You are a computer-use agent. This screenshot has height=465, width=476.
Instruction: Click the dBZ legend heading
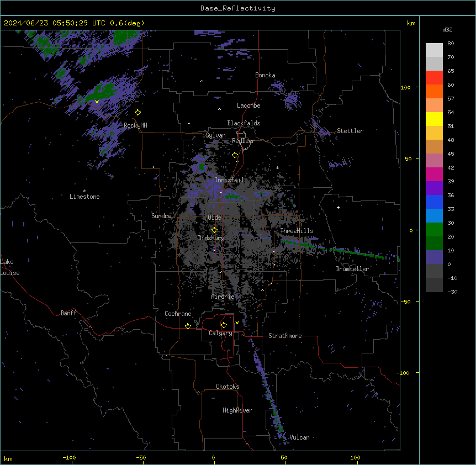[447, 29]
